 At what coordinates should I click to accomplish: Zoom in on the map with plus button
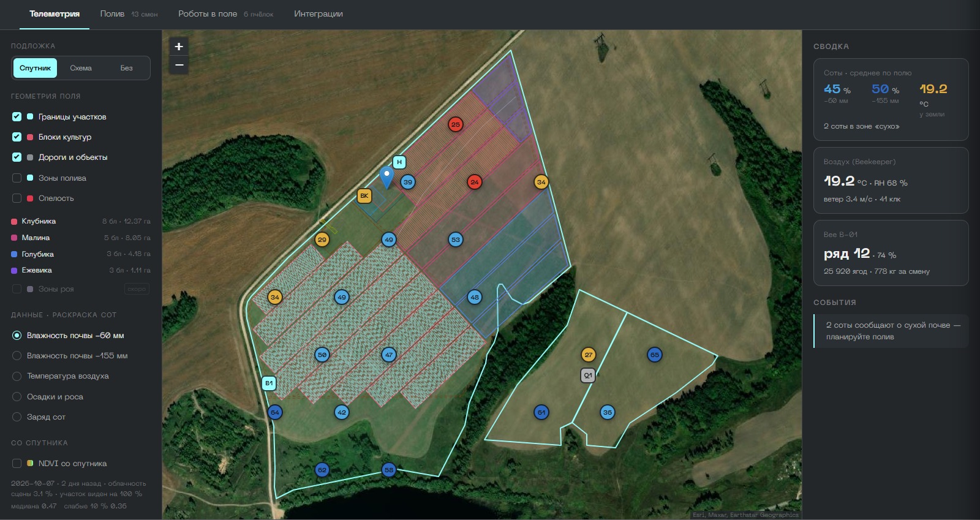coord(179,46)
